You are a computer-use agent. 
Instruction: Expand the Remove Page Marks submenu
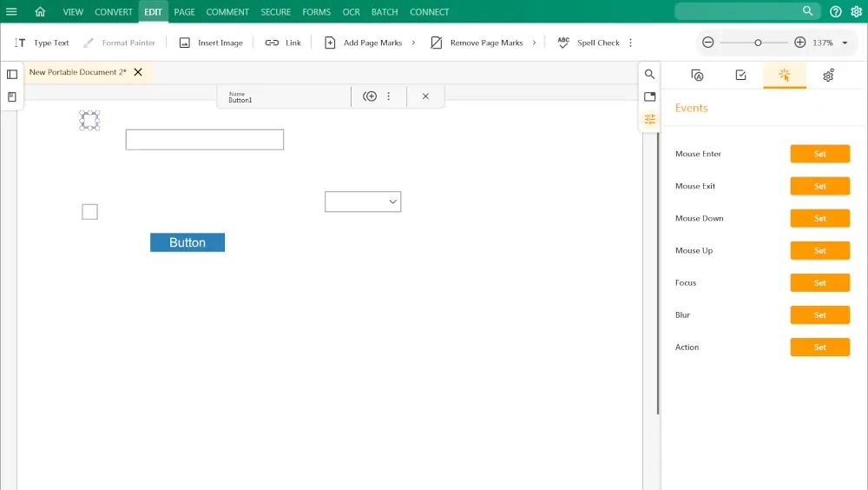tap(535, 43)
